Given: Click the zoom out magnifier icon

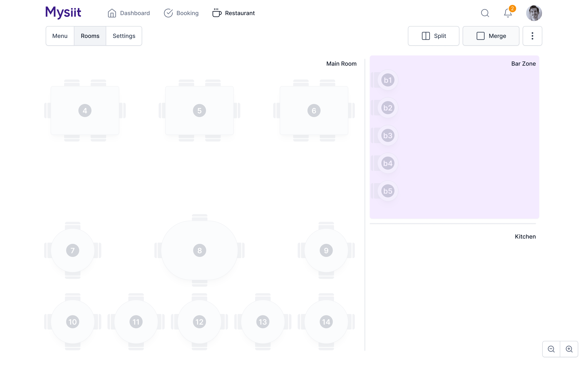Looking at the screenshot, I should (551, 349).
